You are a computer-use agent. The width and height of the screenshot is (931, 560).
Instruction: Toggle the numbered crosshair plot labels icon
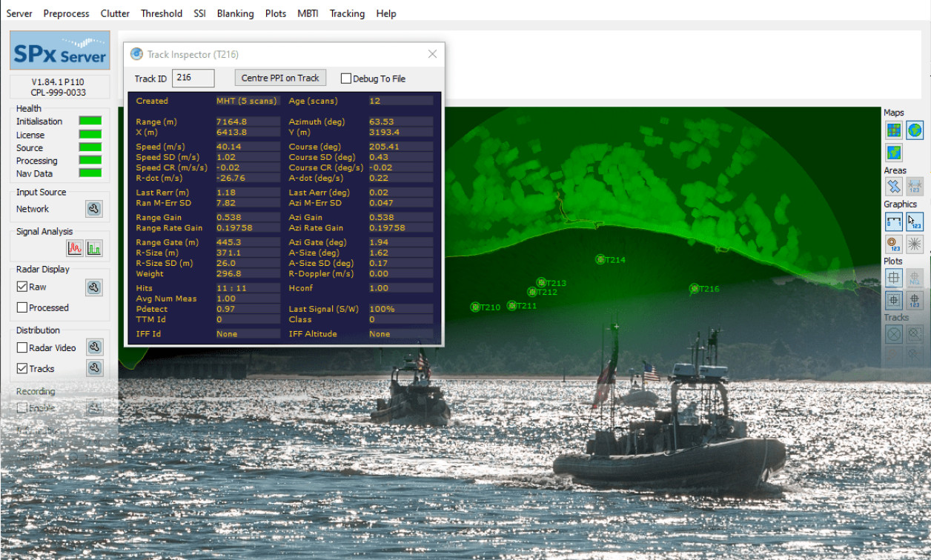915,300
